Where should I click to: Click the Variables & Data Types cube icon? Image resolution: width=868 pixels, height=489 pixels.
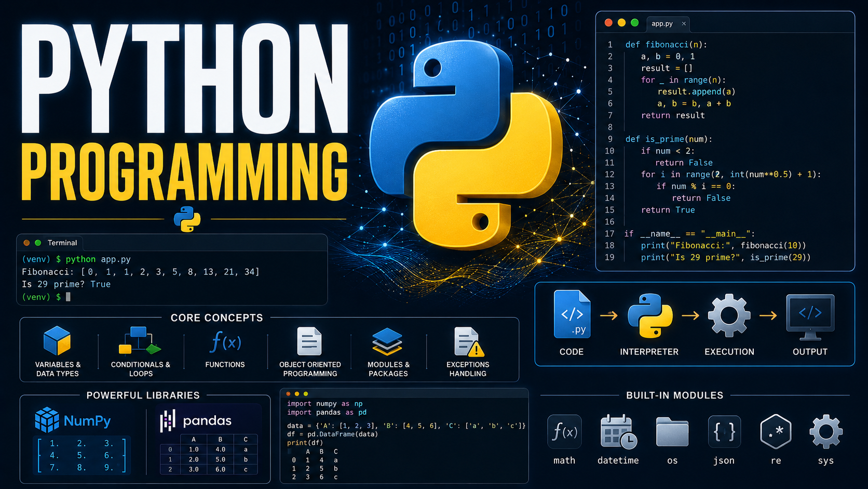point(57,341)
